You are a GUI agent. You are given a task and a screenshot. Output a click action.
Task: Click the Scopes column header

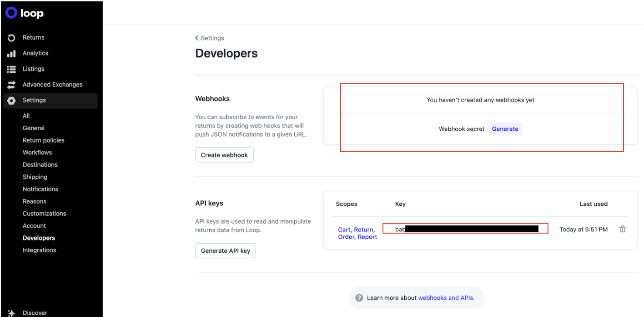point(347,204)
